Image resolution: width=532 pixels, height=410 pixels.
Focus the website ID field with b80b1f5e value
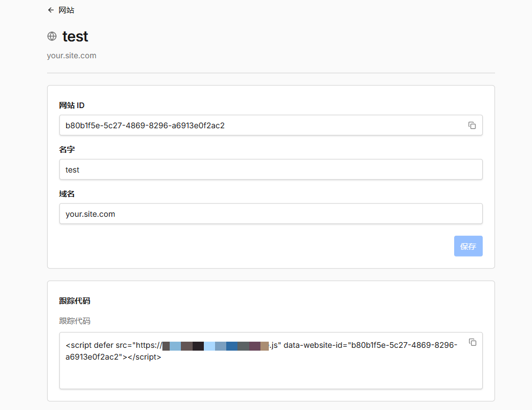[x=270, y=125]
